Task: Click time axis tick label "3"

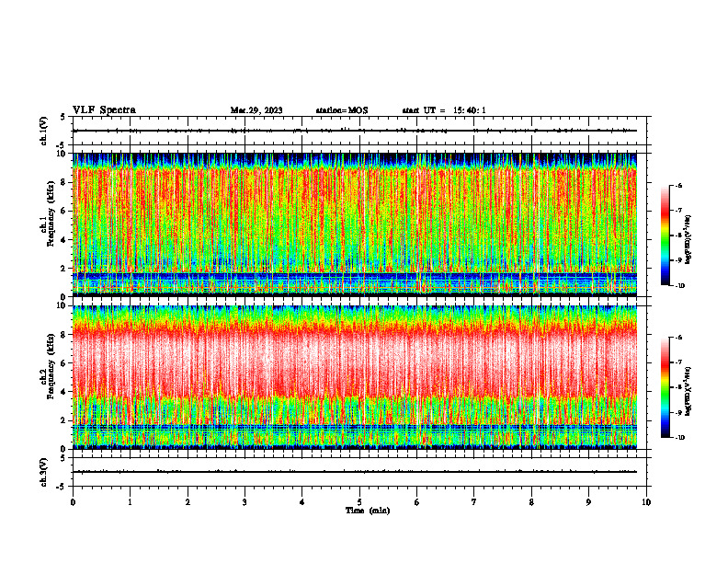Action: click(x=245, y=502)
